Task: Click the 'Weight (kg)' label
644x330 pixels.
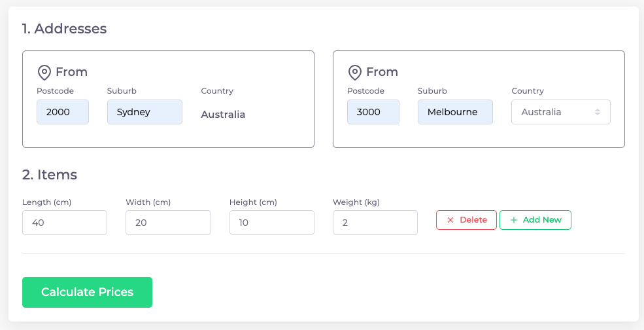Action: point(356,202)
